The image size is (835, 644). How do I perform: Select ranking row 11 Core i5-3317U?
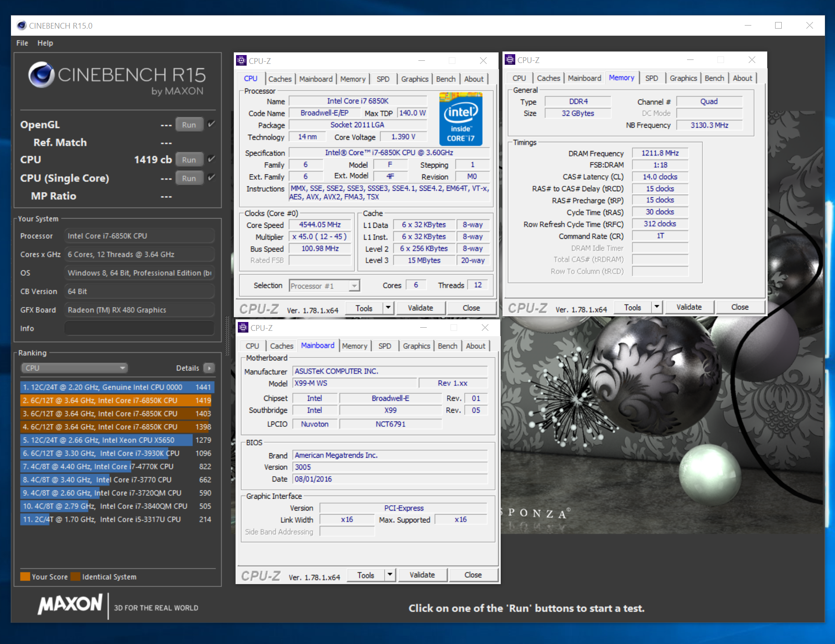pyautogui.click(x=117, y=519)
